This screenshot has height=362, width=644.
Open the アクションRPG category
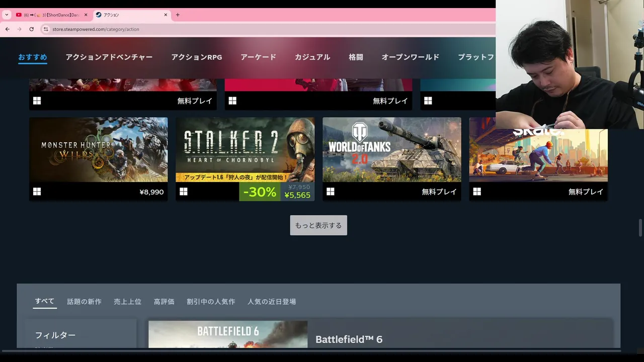[197, 57]
